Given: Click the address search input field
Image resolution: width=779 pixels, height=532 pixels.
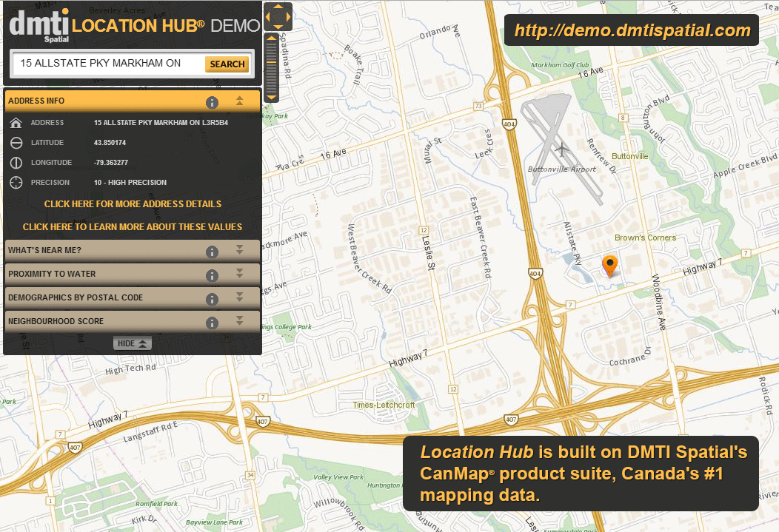Looking at the screenshot, I should tap(107, 64).
